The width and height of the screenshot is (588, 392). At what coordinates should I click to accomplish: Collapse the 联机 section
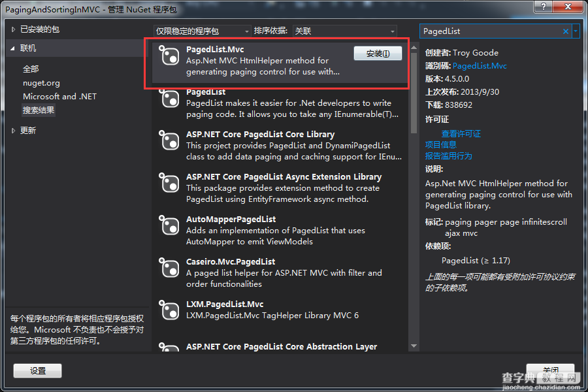tap(13, 48)
